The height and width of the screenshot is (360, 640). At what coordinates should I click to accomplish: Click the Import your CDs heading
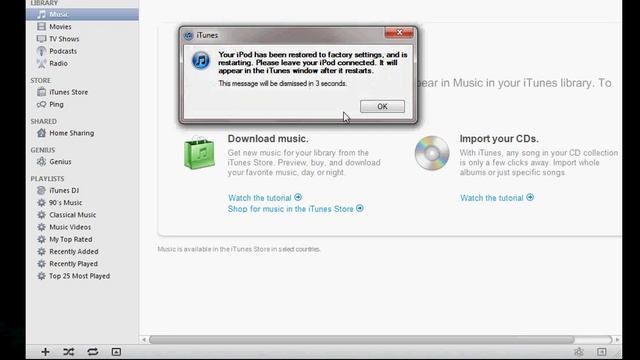pyautogui.click(x=499, y=139)
